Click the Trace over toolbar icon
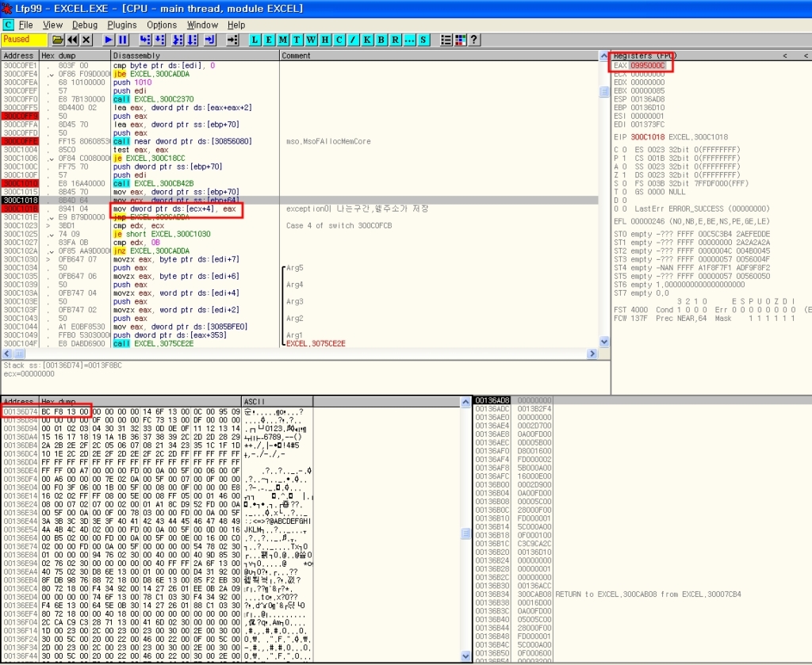Screen dimensions: 812x665 pyautogui.click(x=192, y=40)
